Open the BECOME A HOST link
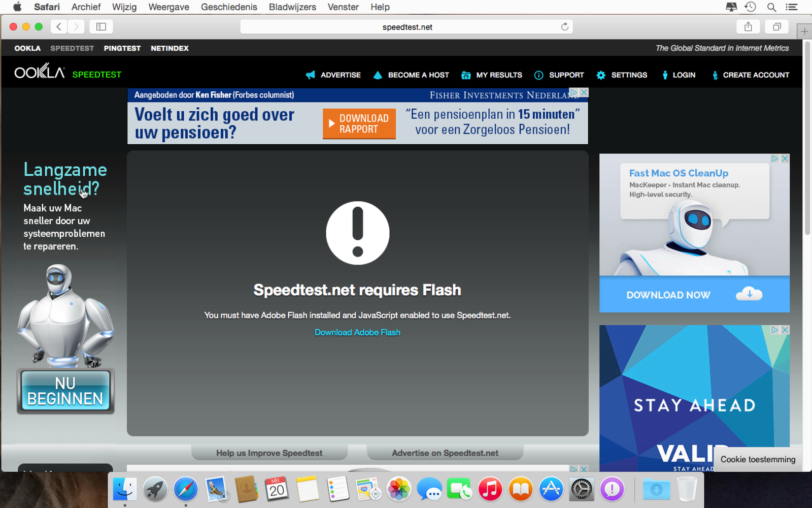This screenshot has height=508, width=812. coord(411,75)
